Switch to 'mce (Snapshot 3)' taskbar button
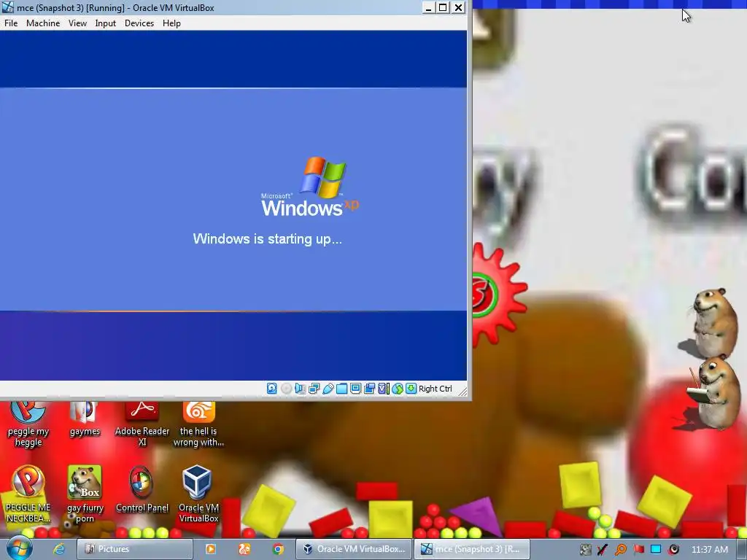 point(472,549)
